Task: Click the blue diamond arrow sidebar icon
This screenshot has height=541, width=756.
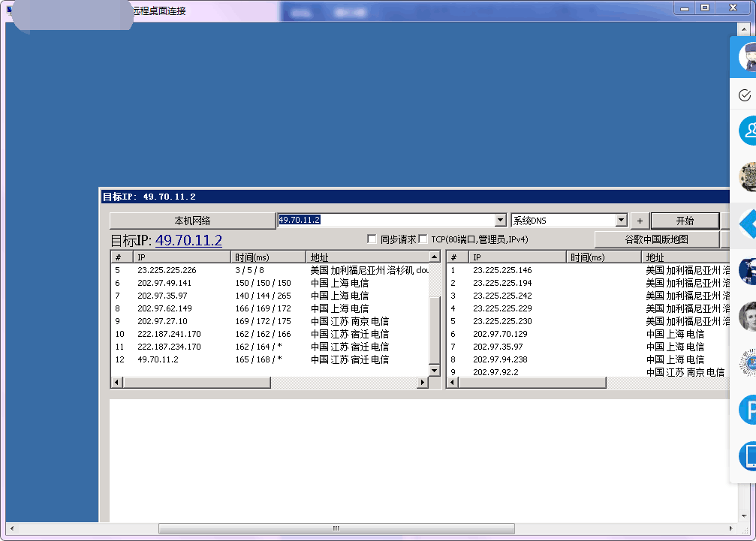Action: click(748, 224)
